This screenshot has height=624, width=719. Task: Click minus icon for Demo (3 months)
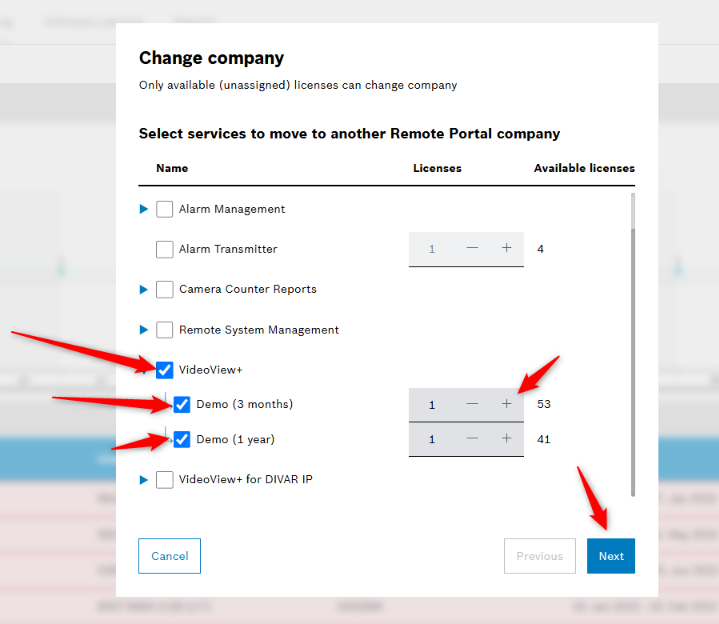pyautogui.click(x=473, y=404)
